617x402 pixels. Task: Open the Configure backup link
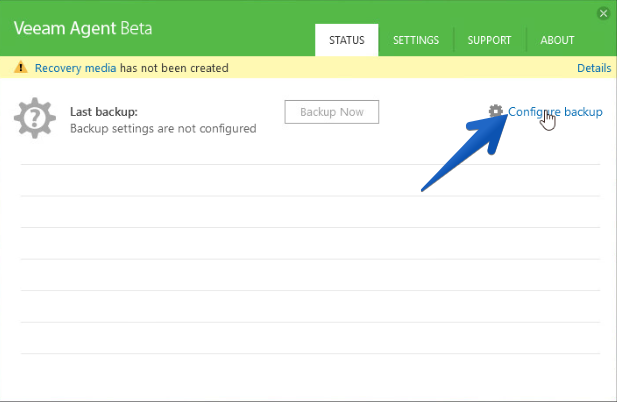click(555, 112)
